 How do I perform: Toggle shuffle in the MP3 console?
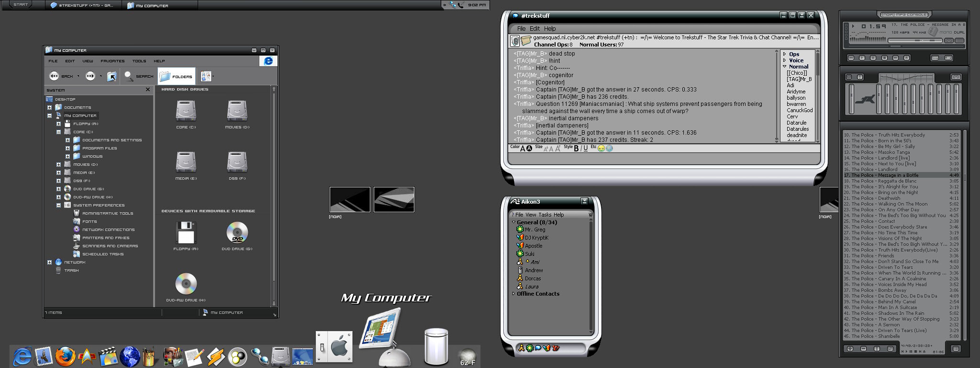click(x=935, y=58)
